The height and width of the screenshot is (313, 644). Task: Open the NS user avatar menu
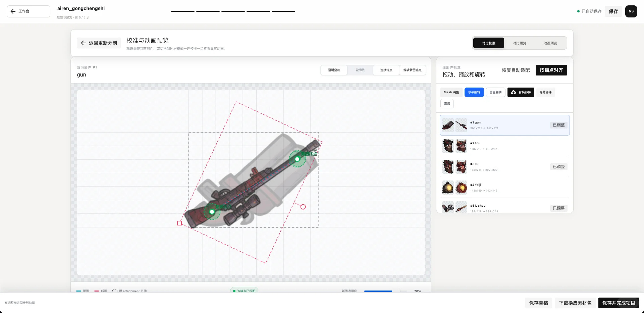click(x=631, y=11)
